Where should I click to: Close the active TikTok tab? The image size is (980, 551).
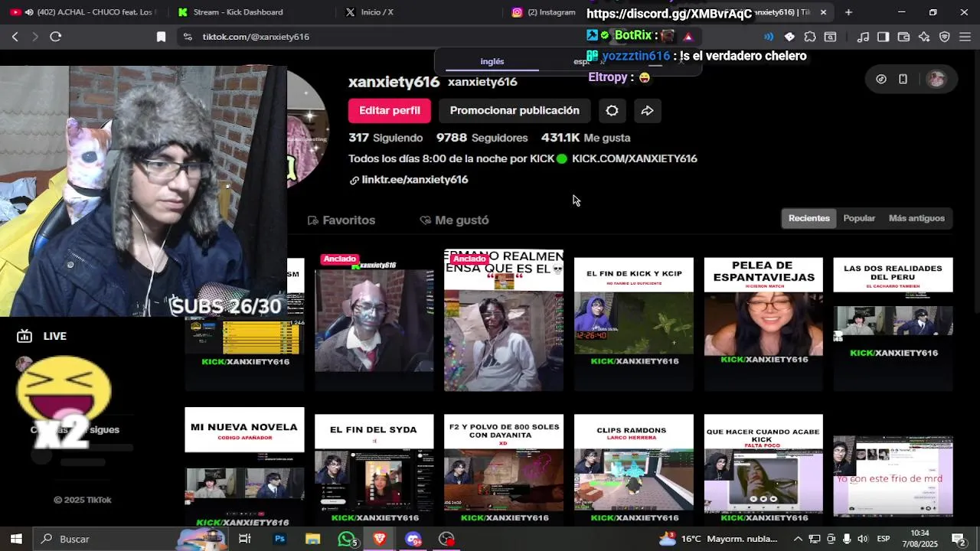[x=823, y=12]
